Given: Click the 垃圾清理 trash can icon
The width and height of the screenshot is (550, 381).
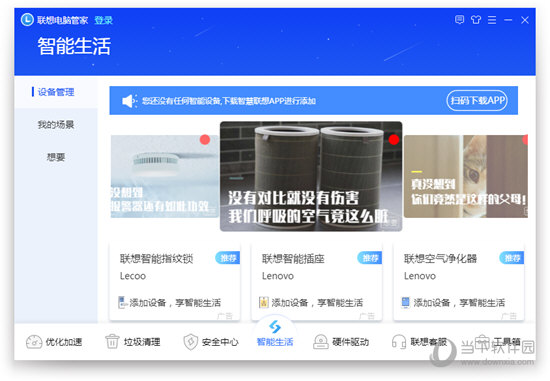Looking at the screenshot, I should tap(112, 341).
